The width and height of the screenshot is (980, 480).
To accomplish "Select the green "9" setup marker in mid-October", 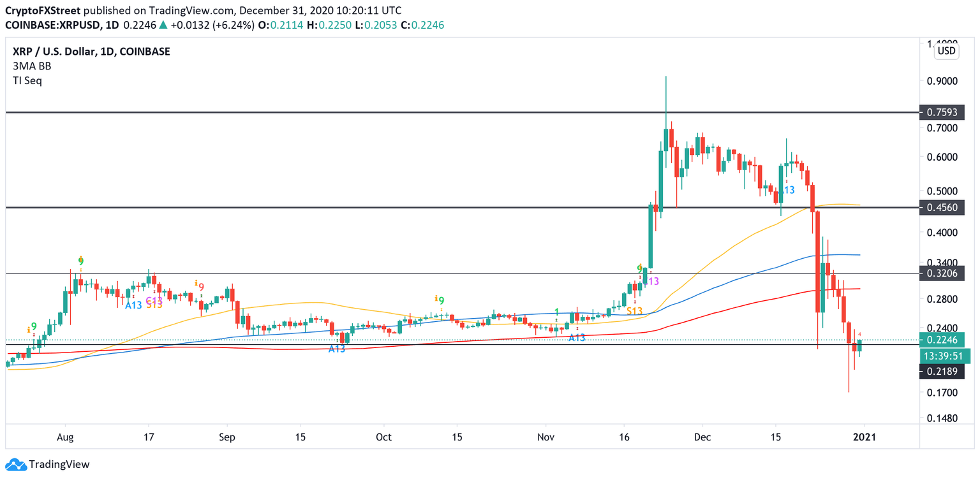I will point(441,300).
